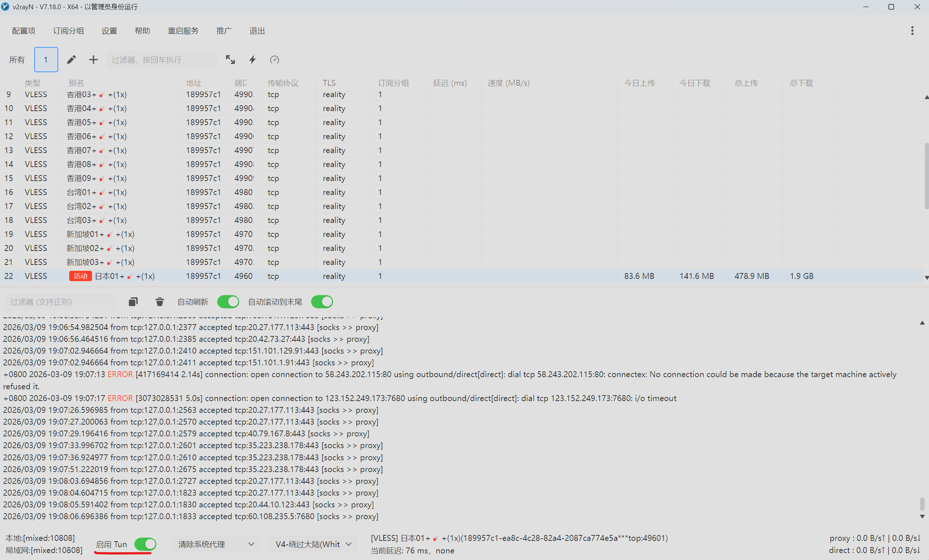Toggle the 自动刷新 switch

(228, 301)
